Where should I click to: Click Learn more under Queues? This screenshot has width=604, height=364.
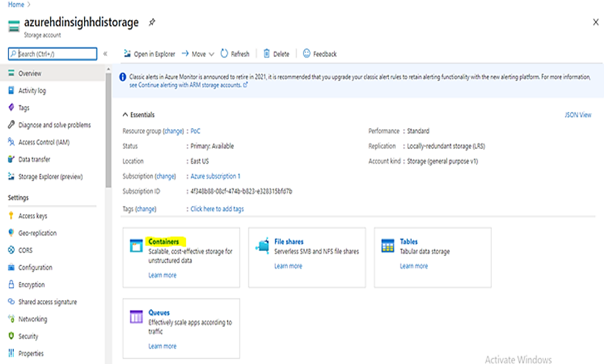click(x=162, y=346)
